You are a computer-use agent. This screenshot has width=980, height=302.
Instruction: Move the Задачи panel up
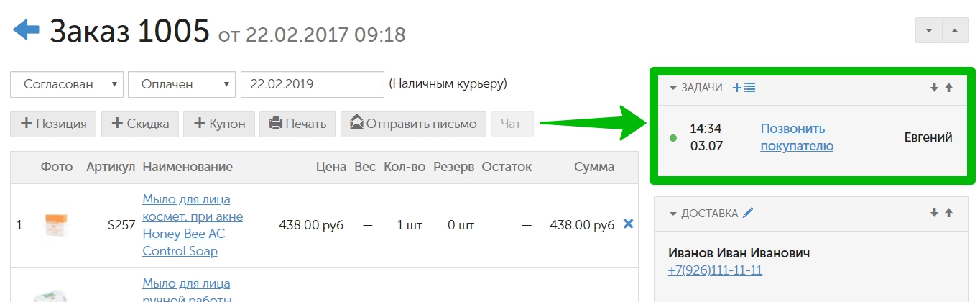[x=948, y=88]
